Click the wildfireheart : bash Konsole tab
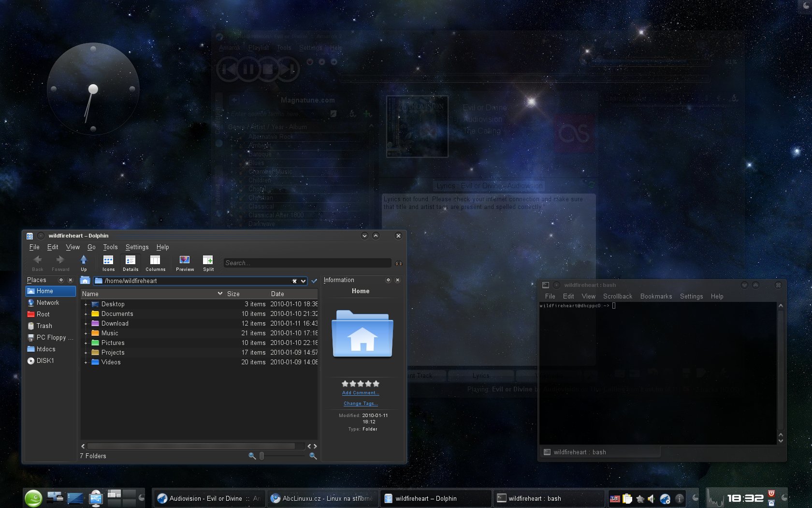Screen dimensions: 812x508 600,452
